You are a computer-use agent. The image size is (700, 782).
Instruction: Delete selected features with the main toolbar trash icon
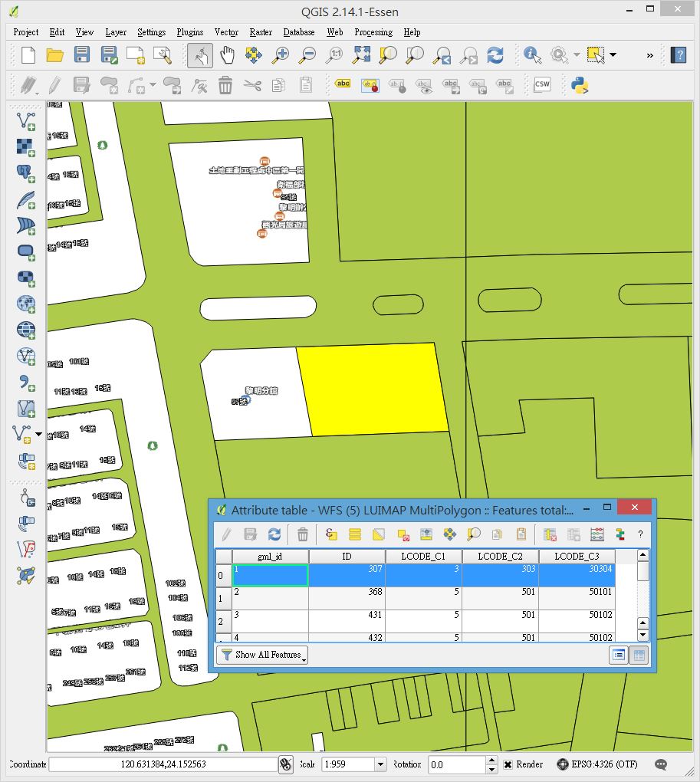point(225,85)
